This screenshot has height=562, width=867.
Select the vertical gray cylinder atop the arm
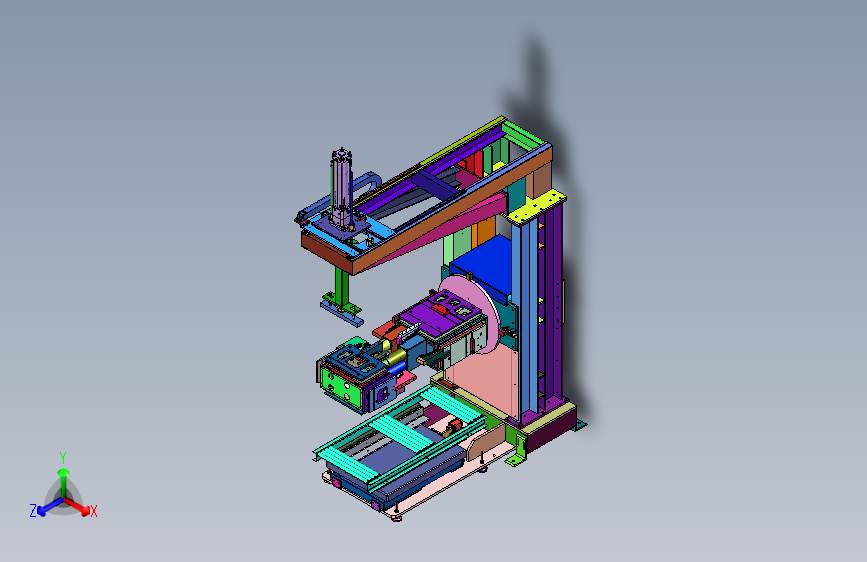tap(342, 187)
